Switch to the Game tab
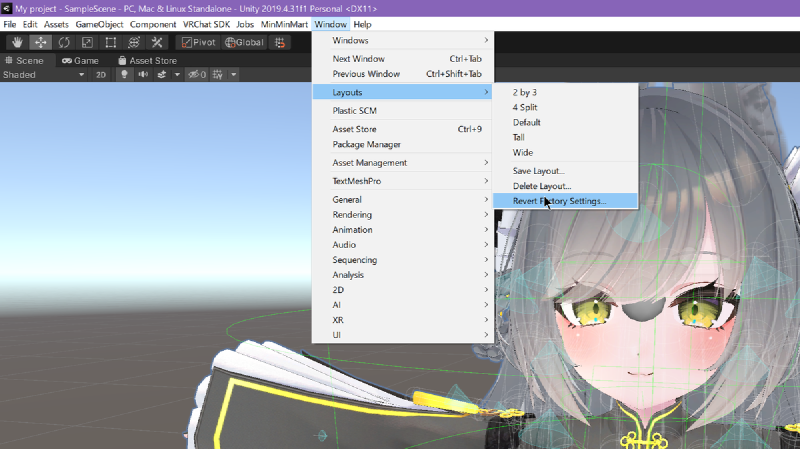 tap(81, 60)
